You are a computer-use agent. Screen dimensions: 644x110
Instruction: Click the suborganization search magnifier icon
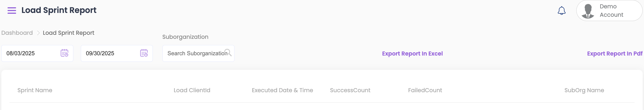(228, 53)
